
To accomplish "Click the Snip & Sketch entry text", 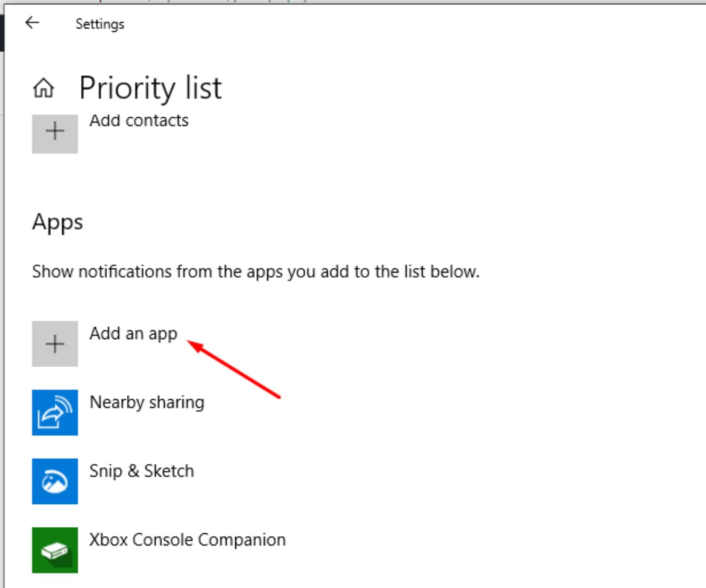I will 142,471.
